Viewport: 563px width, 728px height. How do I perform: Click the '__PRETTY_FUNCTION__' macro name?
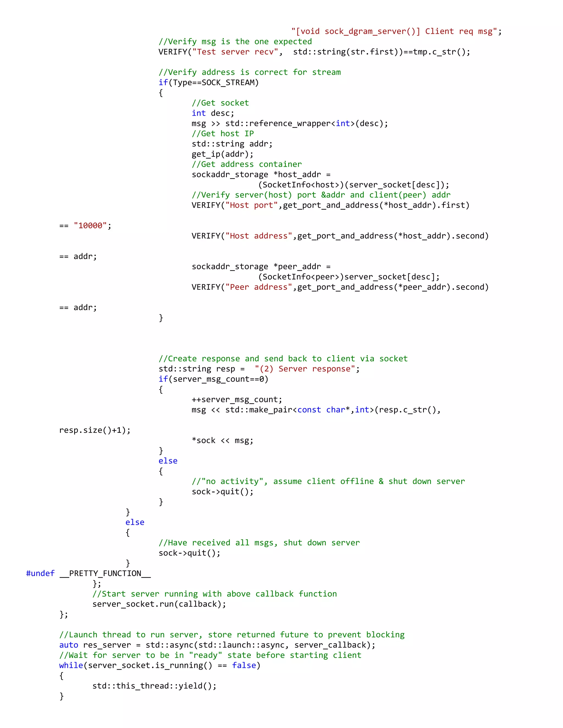[x=105, y=573]
